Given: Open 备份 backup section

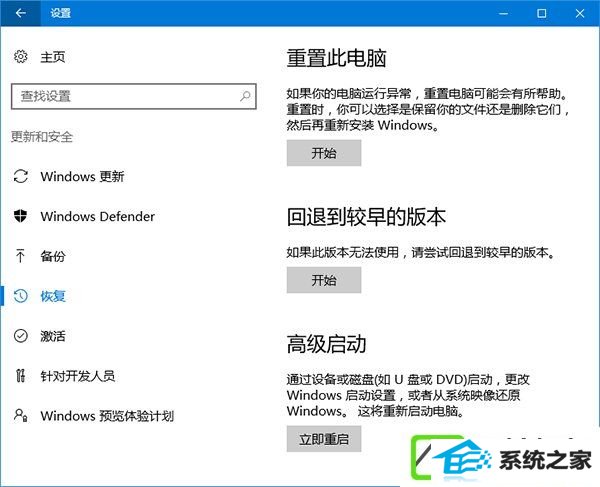Looking at the screenshot, I should [x=53, y=256].
